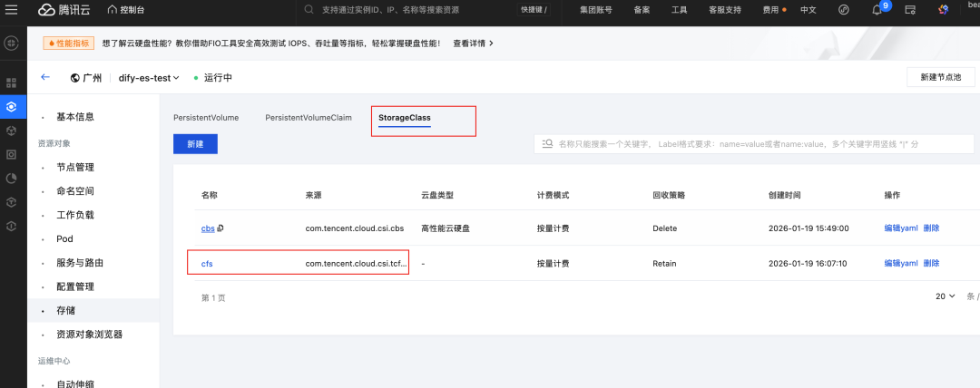Click 高性能云硬盘 disk type cell
The image size is (980, 388).
(x=446, y=228)
